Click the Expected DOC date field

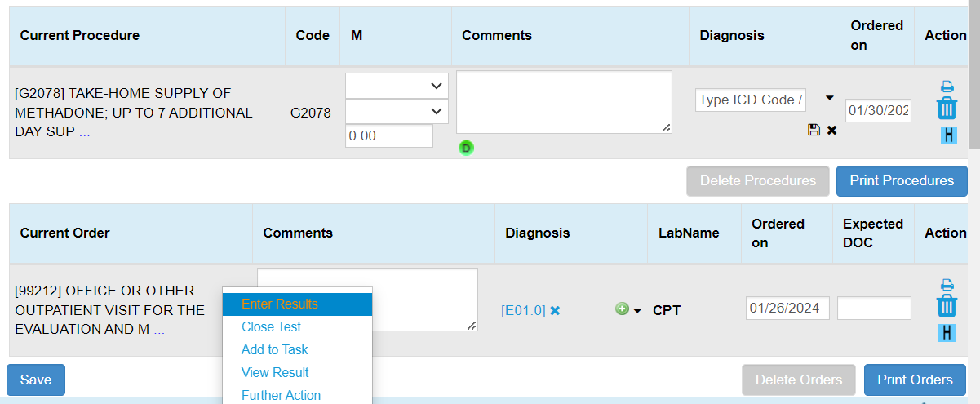tap(874, 309)
